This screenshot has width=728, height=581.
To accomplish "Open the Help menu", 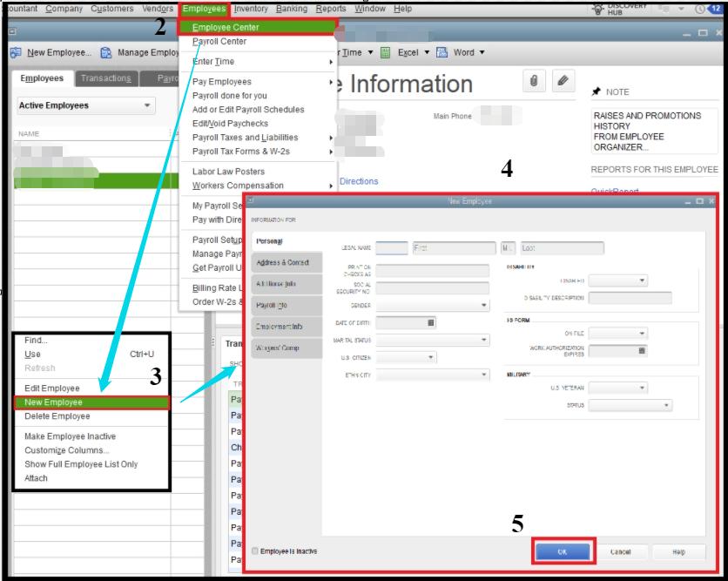I will tap(402, 9).
